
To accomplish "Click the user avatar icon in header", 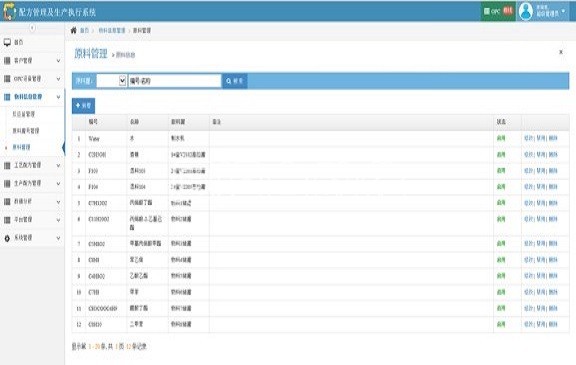I will (526, 11).
